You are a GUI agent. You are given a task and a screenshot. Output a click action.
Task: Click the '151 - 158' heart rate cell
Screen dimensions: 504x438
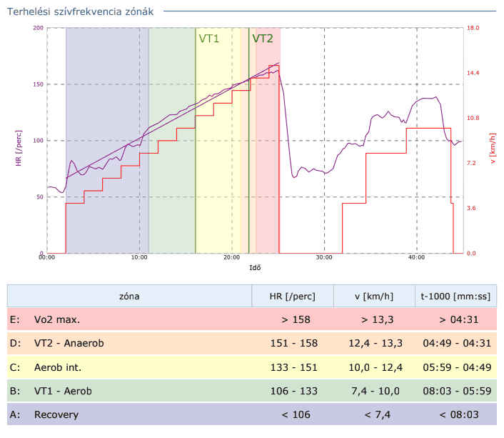tap(293, 344)
